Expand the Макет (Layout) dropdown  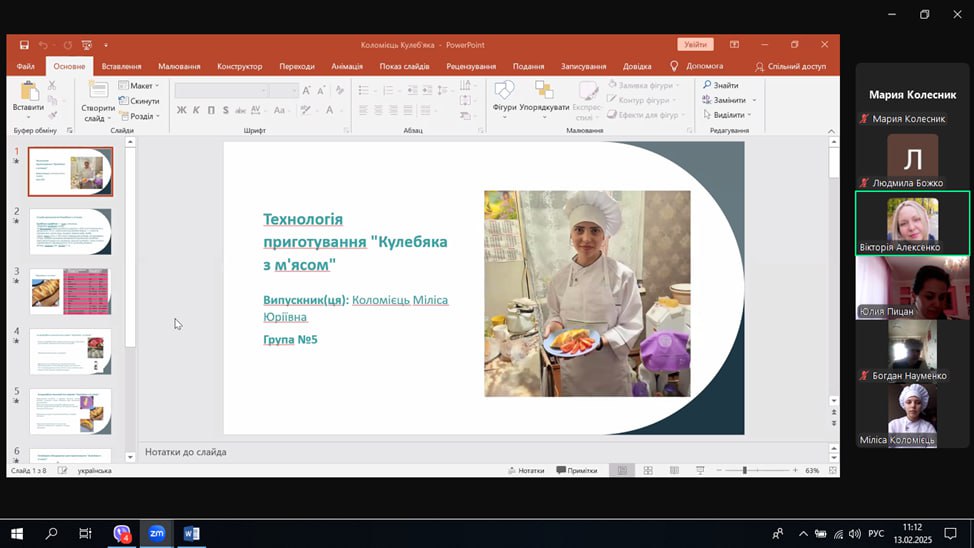(140, 86)
